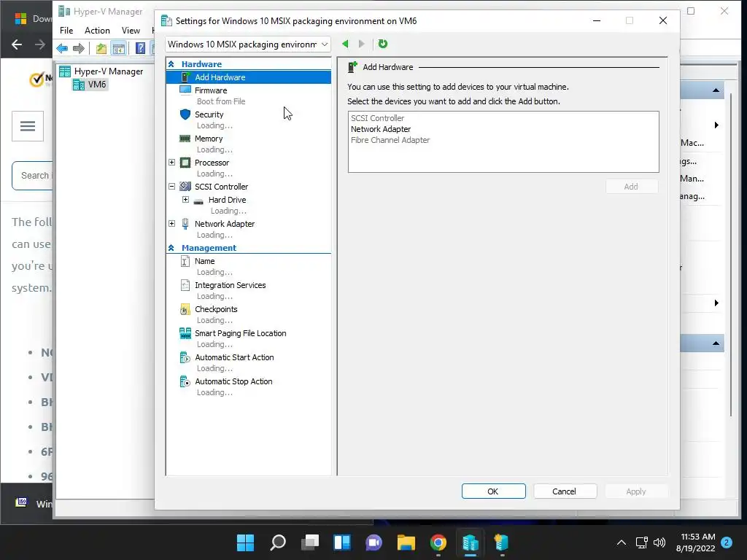Open the taskbar Search icon
Screen dimensions: 747x560
point(278,542)
